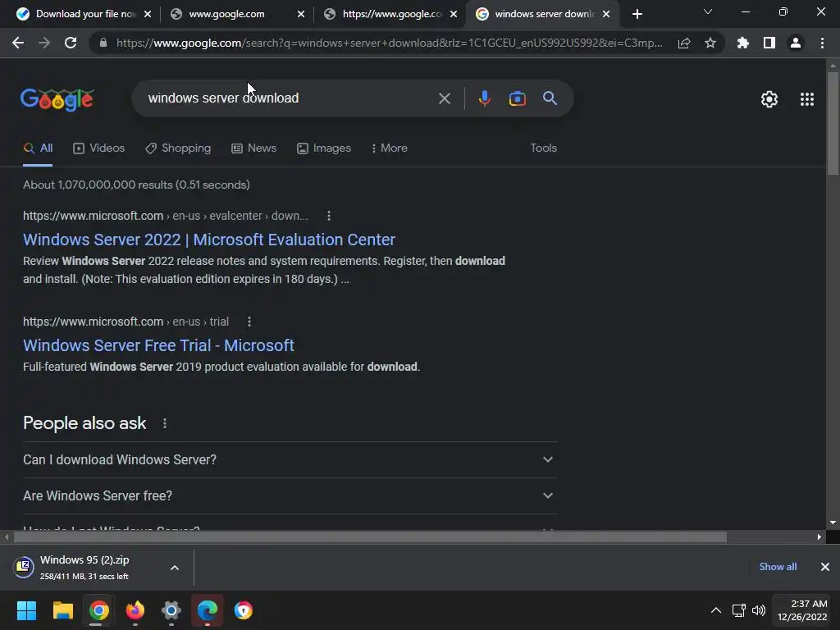The height and width of the screenshot is (630, 840).
Task: Open volume control in system tray
Action: 759,610
